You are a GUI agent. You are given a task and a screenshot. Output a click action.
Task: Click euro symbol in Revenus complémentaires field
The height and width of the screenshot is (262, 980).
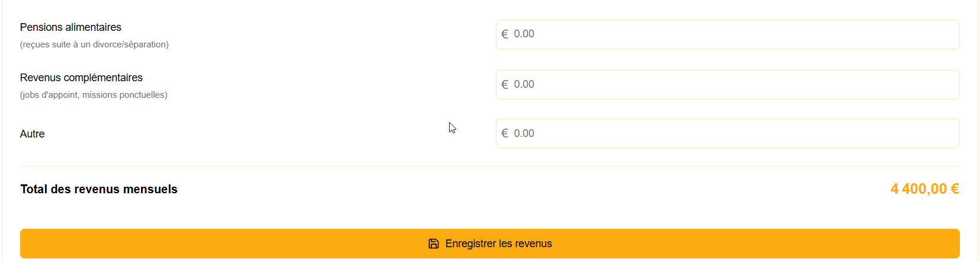pos(505,85)
